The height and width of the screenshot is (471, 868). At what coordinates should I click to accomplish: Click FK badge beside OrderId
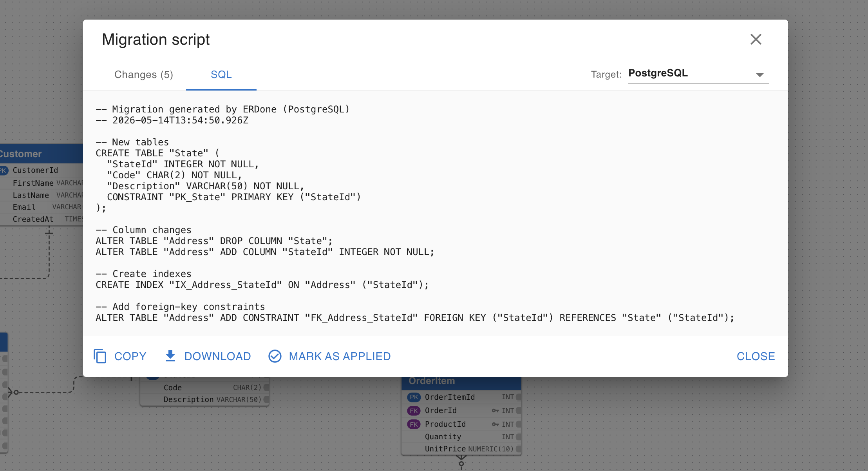[414, 411]
